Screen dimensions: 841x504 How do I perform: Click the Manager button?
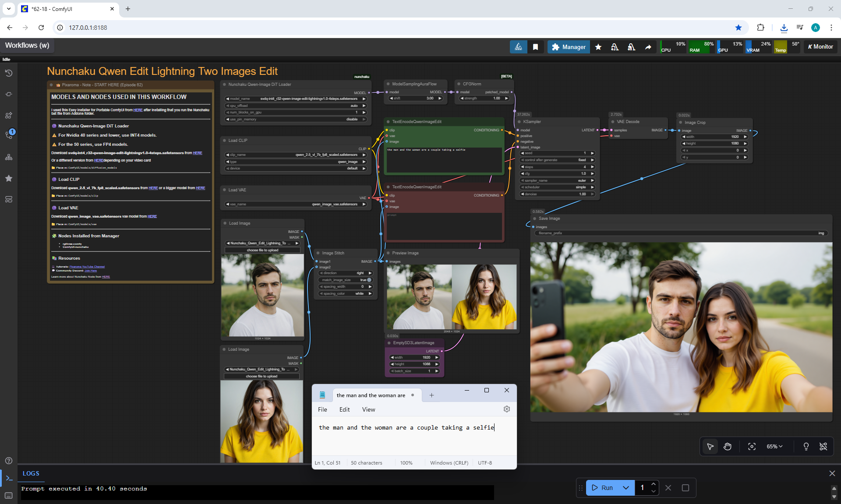(569, 47)
